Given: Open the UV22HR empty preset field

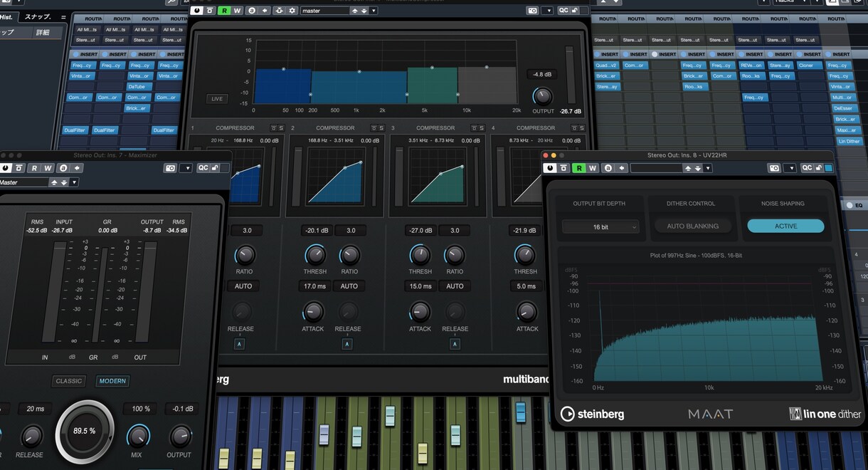Looking at the screenshot, I should [x=655, y=168].
